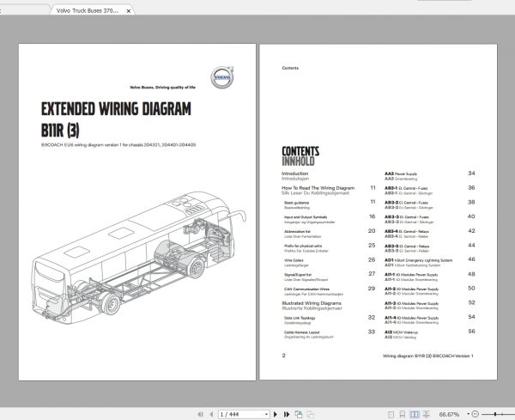The height and width of the screenshot is (420, 515).
Task: Click Cable Harness Layout entry
Action: (x=302, y=332)
